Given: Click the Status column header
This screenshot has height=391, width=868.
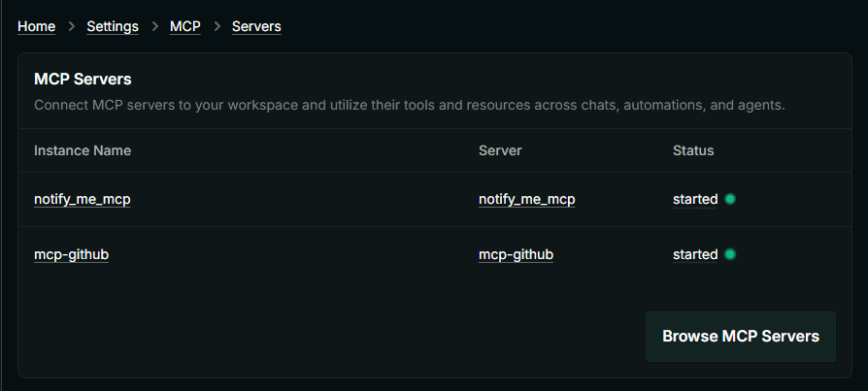Looking at the screenshot, I should coord(693,150).
